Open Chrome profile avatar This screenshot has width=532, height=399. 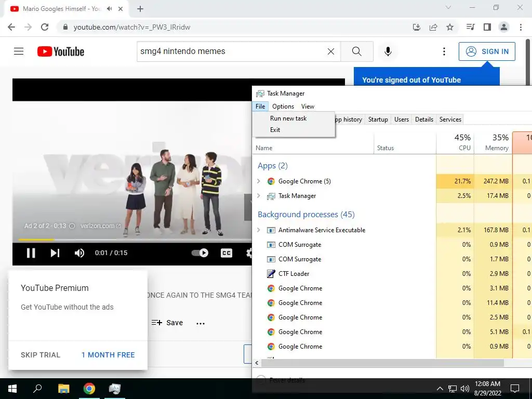pyautogui.click(x=504, y=27)
